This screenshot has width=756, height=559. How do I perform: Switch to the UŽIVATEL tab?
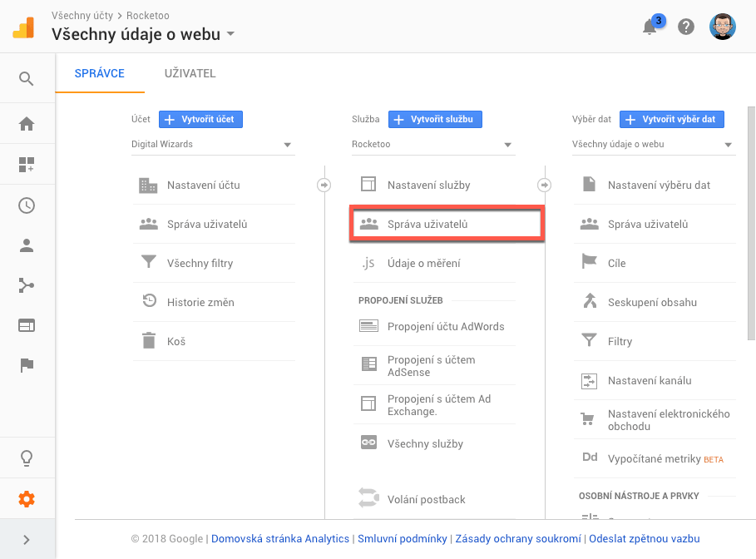(x=189, y=73)
